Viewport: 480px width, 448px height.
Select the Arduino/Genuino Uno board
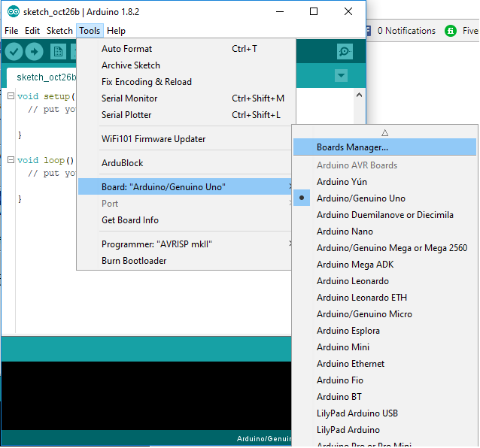384,198
